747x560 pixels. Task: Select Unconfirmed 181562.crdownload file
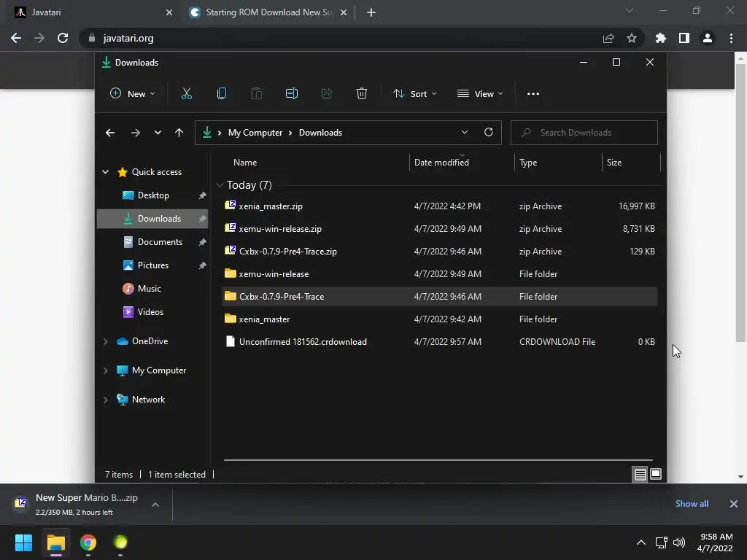tap(440, 342)
